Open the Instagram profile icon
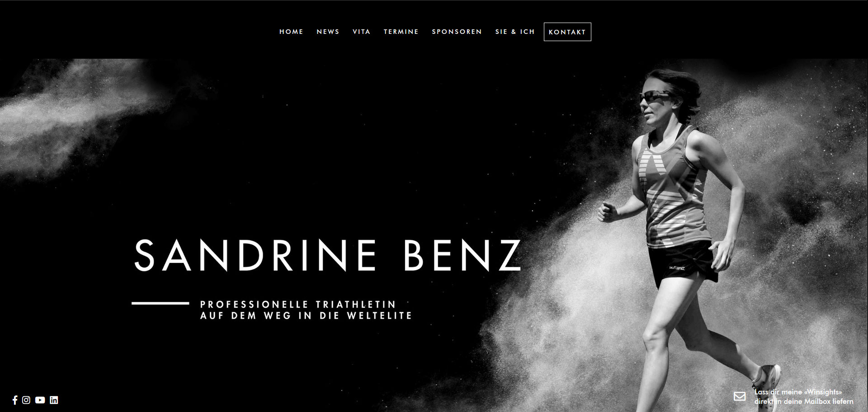Image resolution: width=868 pixels, height=412 pixels. tap(26, 400)
